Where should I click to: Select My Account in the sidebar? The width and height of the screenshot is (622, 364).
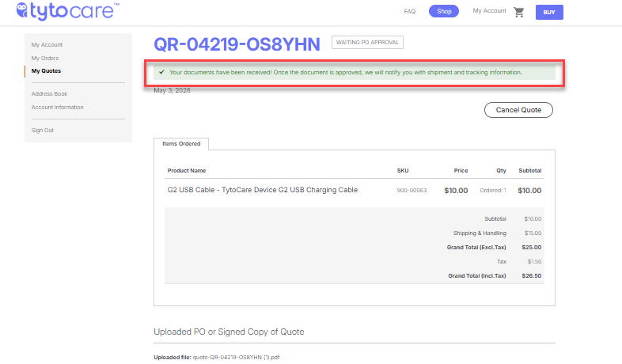pyautogui.click(x=47, y=45)
